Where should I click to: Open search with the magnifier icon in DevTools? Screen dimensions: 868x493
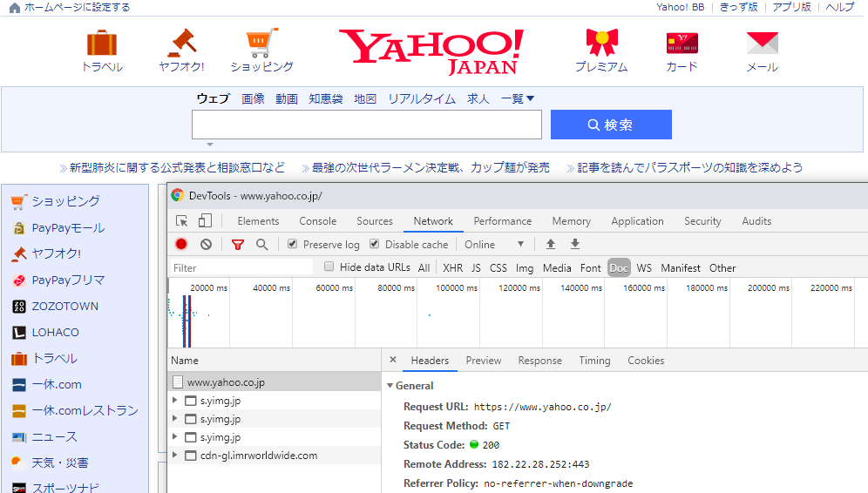[x=261, y=245]
